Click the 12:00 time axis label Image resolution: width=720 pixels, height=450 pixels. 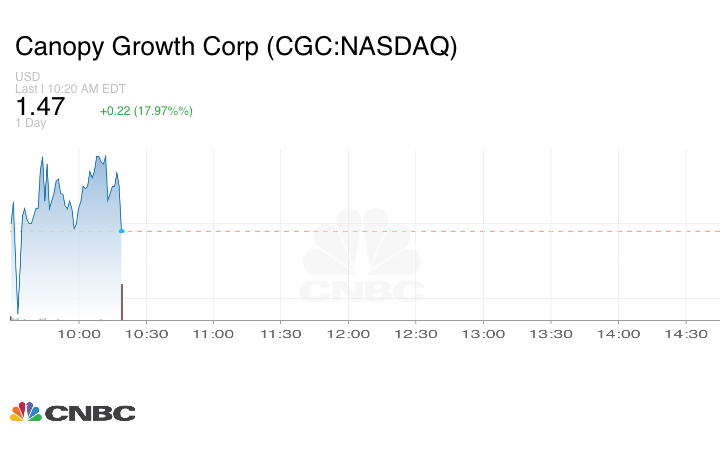point(348,335)
